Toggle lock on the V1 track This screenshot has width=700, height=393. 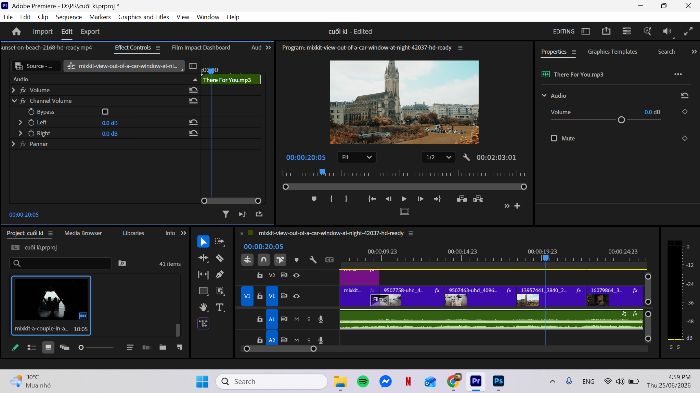point(259,296)
